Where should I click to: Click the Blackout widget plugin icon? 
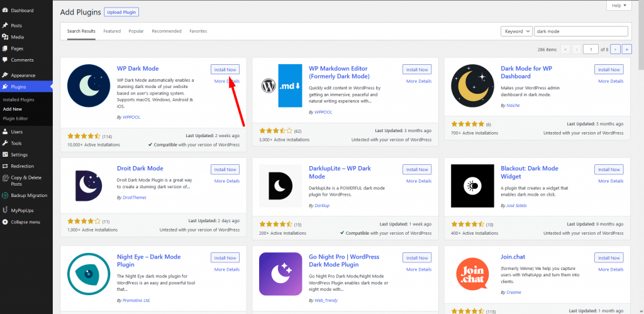pyautogui.click(x=473, y=186)
